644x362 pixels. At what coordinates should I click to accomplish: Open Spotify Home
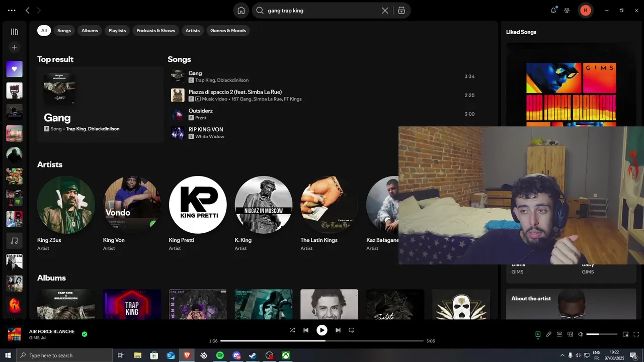click(x=241, y=10)
